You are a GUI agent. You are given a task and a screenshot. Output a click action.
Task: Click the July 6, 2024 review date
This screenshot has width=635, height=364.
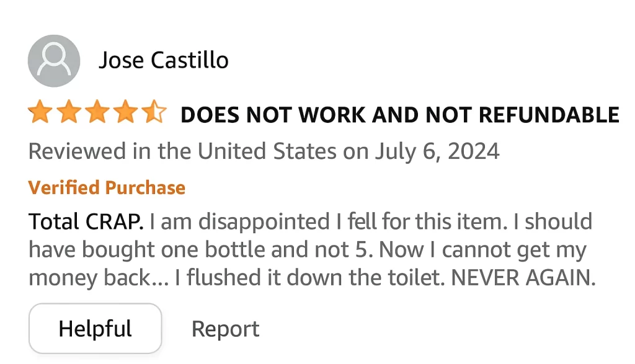pyautogui.click(x=437, y=151)
